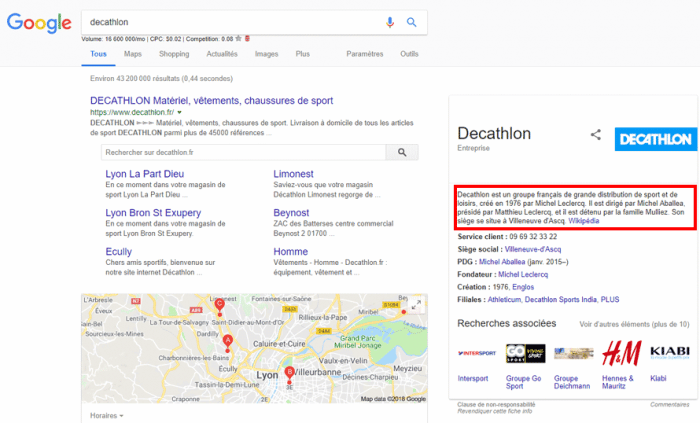This screenshot has height=423, width=700.
Task: Expand the Horaires dropdown
Action: (x=107, y=415)
